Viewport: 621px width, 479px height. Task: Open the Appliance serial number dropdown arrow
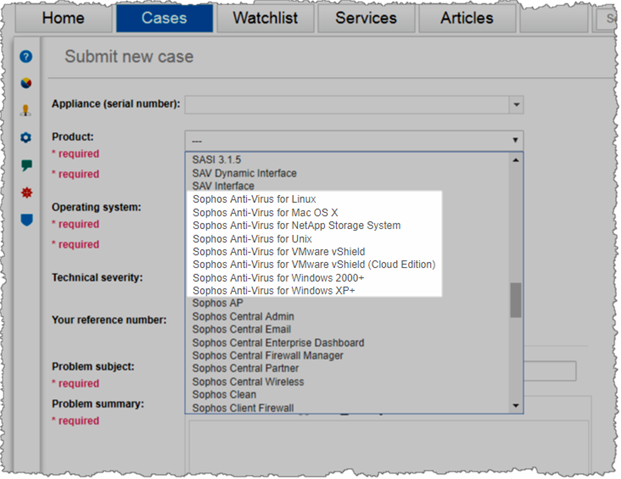click(x=516, y=105)
